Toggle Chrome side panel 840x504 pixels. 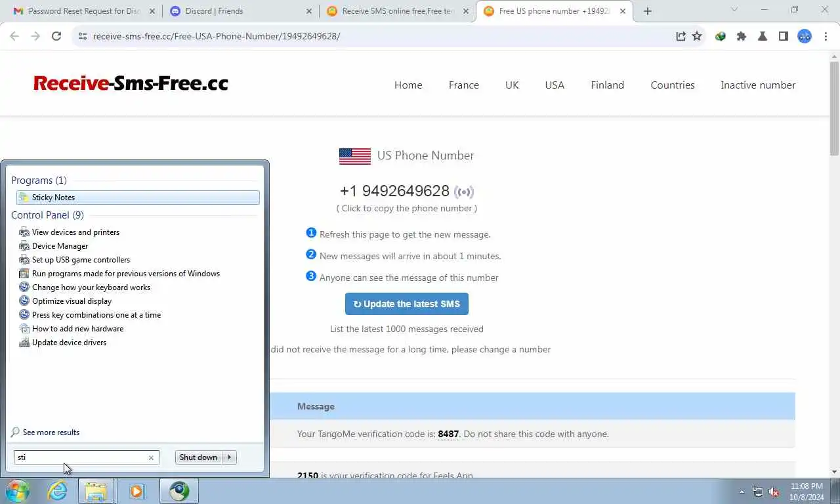[x=784, y=37]
